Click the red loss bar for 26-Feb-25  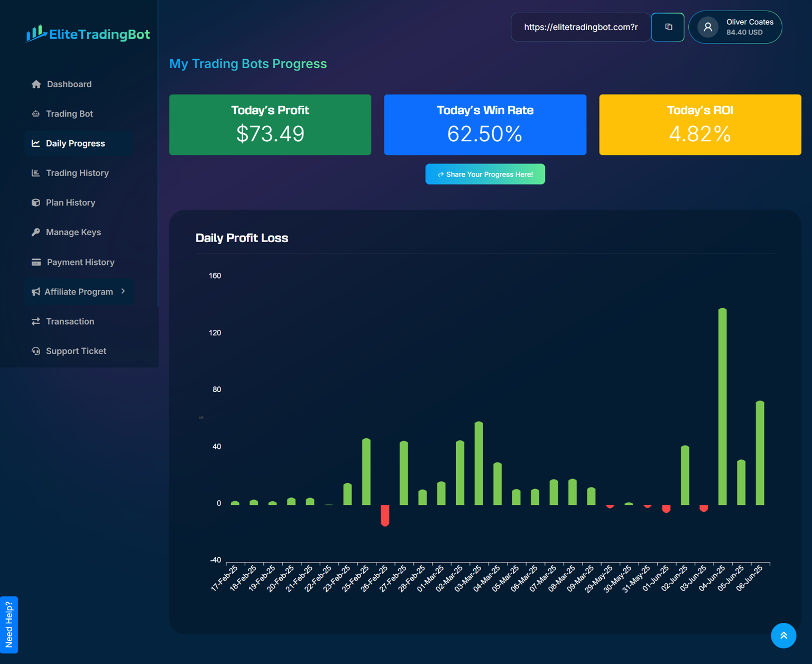coord(385,515)
